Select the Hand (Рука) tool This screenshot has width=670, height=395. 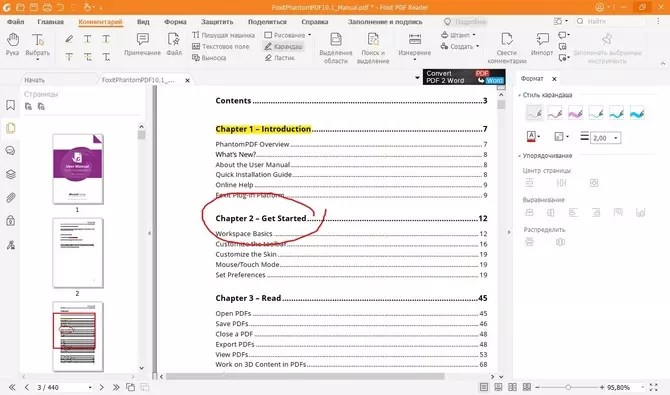12,44
